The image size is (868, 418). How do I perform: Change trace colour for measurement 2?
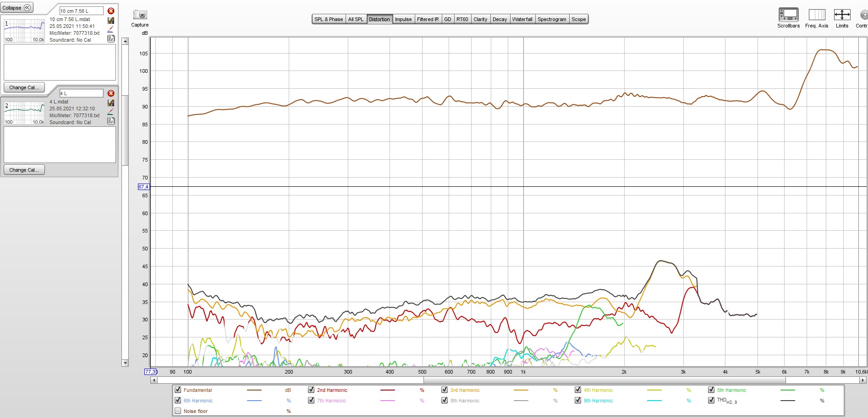coord(111,112)
